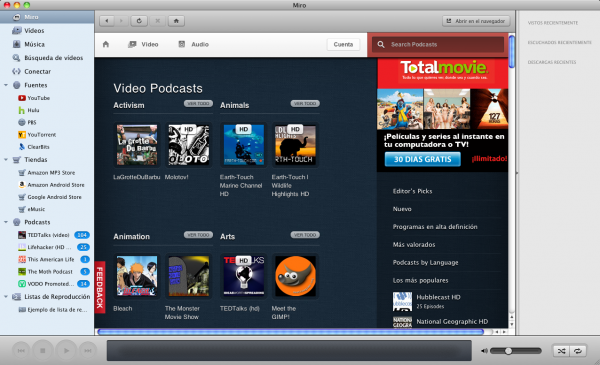Click 30 DIAS GRATIS ad button

click(x=422, y=159)
